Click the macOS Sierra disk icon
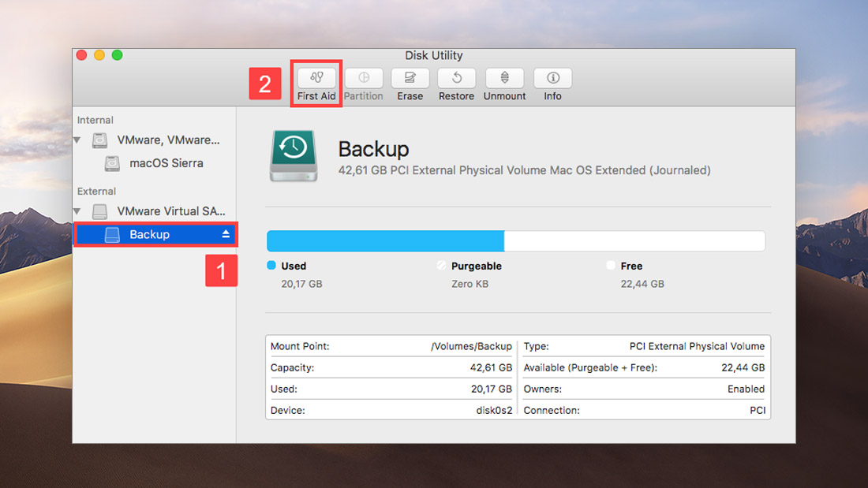Screen dimensions: 868x488 (112, 163)
